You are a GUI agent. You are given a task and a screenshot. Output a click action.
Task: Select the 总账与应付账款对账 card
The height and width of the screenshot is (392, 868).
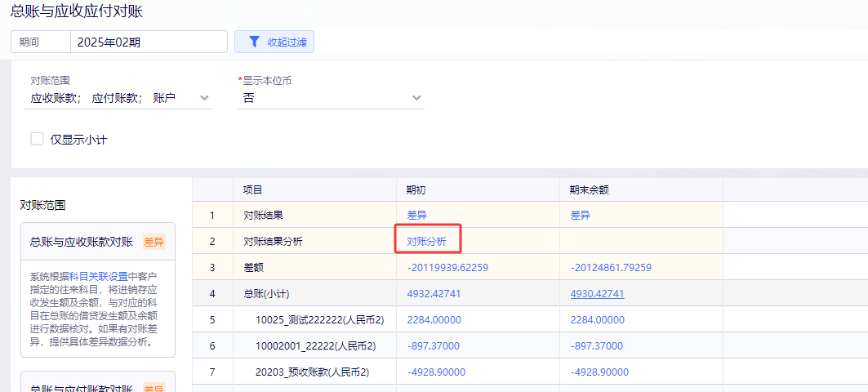(98, 381)
